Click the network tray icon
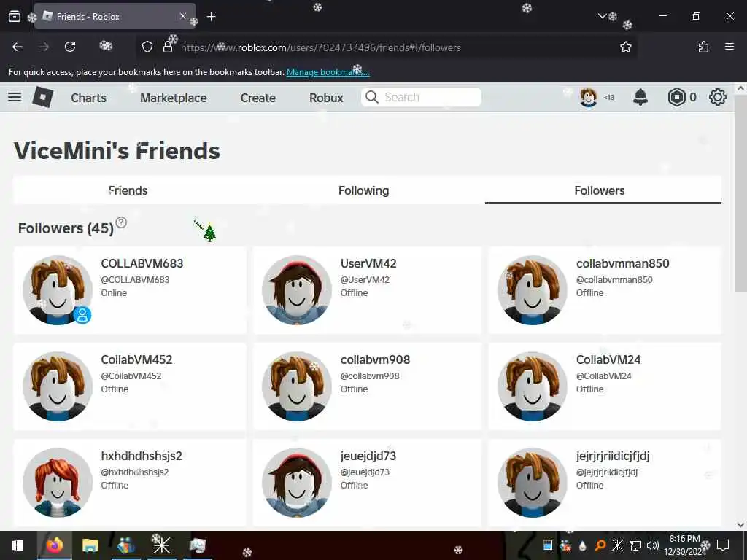Image resolution: width=747 pixels, height=560 pixels. pyautogui.click(x=635, y=545)
